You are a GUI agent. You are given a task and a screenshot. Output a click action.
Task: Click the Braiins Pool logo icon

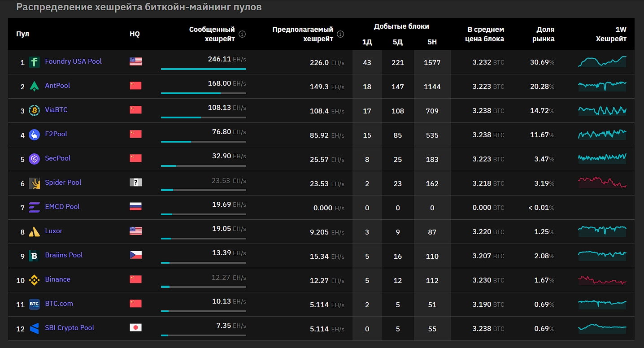[x=34, y=256]
